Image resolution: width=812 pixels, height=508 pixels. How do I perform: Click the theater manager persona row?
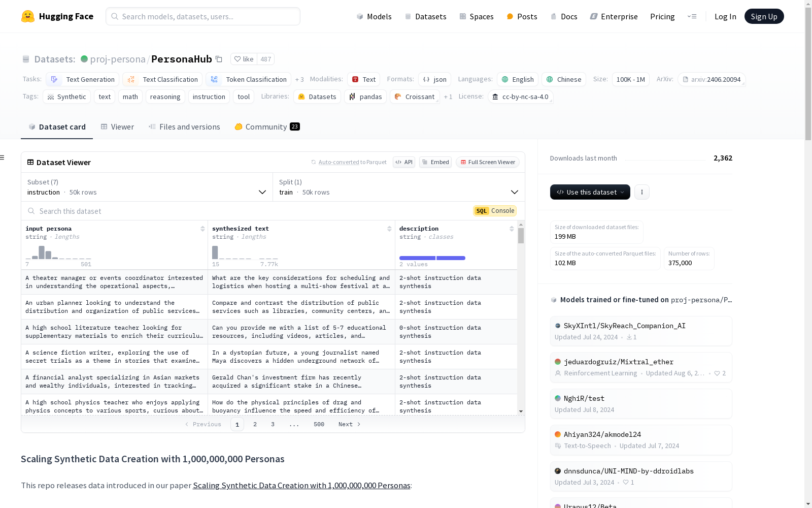tap(269, 282)
